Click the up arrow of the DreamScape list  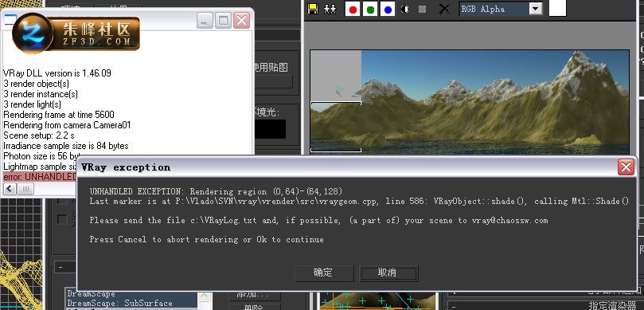(205, 296)
